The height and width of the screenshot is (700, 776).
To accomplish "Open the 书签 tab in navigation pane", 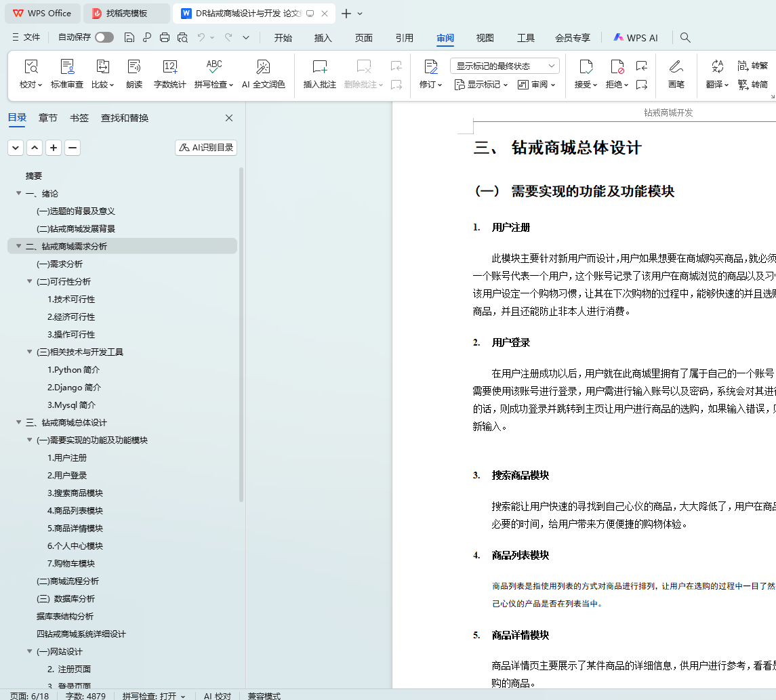I will 79,118.
